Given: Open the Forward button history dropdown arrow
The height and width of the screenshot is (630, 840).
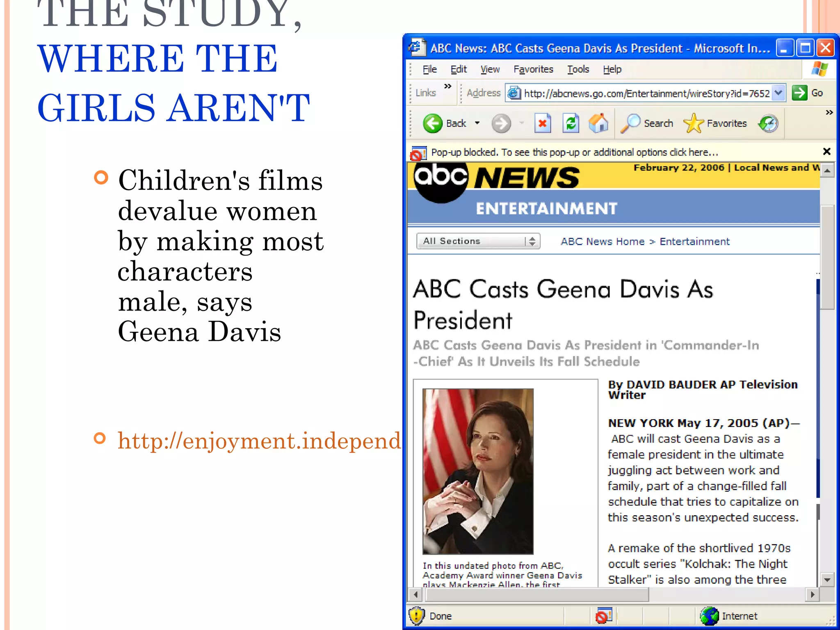Looking at the screenshot, I should [521, 123].
